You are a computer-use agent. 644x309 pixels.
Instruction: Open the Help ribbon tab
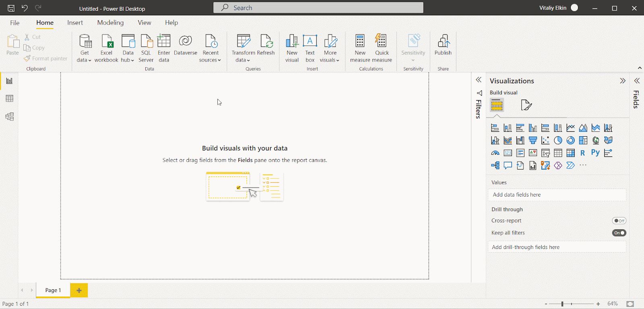(171, 23)
